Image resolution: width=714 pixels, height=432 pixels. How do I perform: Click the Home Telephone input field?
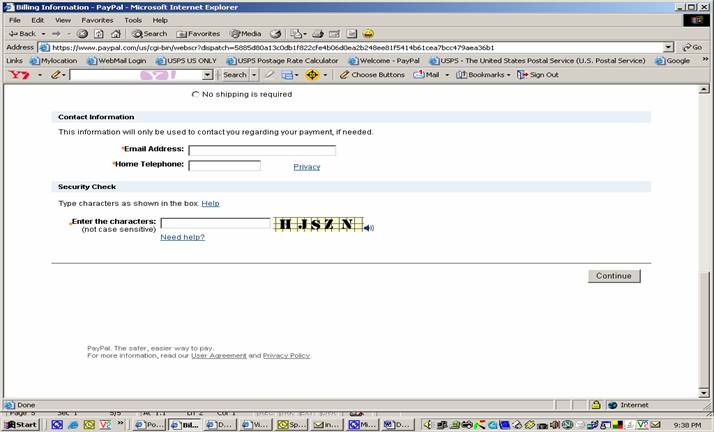coord(224,166)
